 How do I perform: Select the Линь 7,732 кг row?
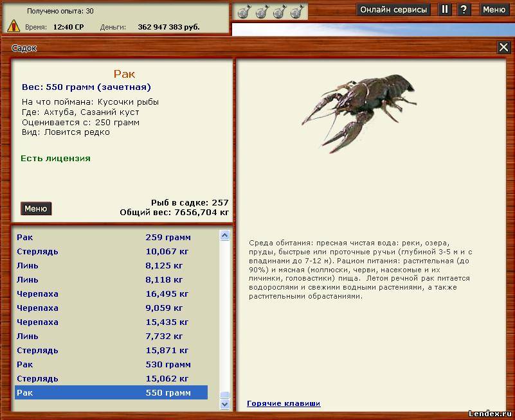pyautogui.click(x=111, y=336)
